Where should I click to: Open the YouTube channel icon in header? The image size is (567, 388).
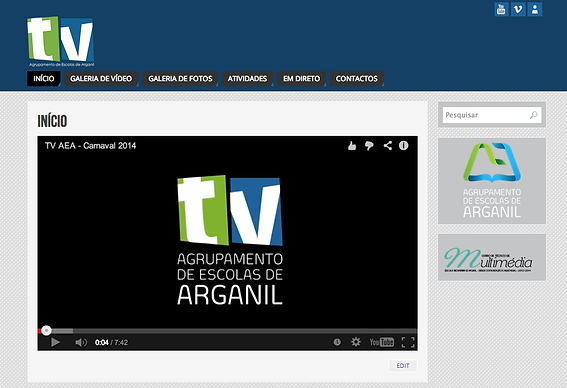pyautogui.click(x=501, y=9)
